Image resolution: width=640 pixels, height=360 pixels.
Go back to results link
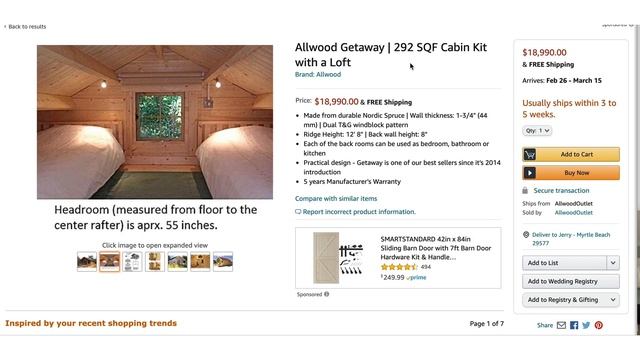(x=25, y=27)
